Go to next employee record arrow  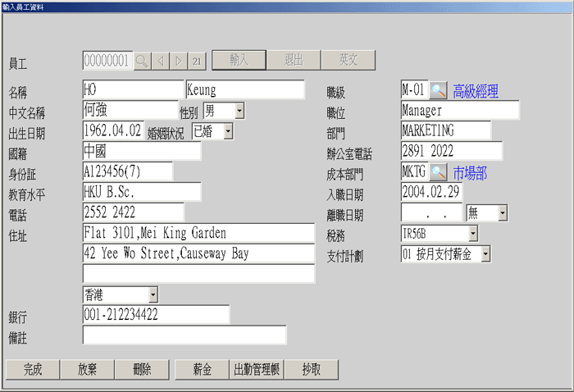(x=179, y=61)
